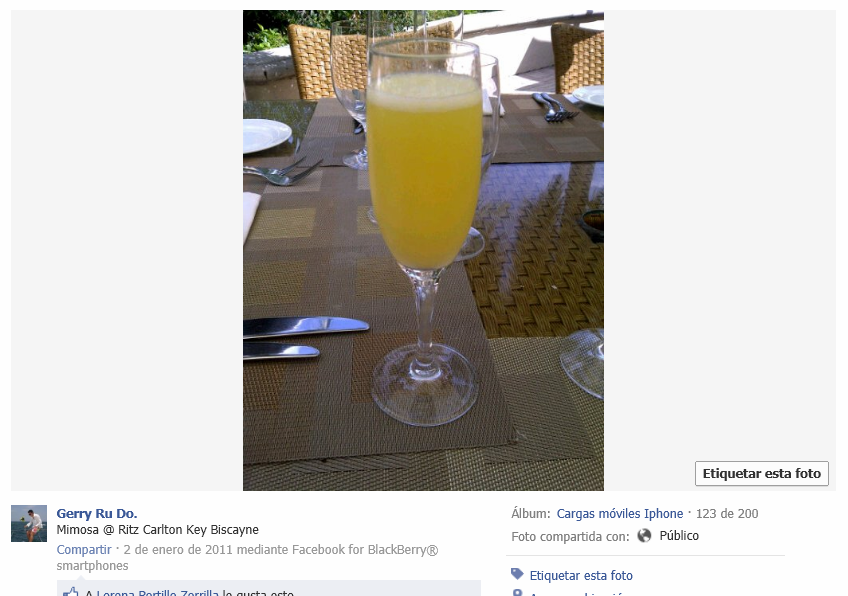Screen dimensions: 848x596
Task: Open the Gerry Ru Do. profile name link
Action: 97,513
